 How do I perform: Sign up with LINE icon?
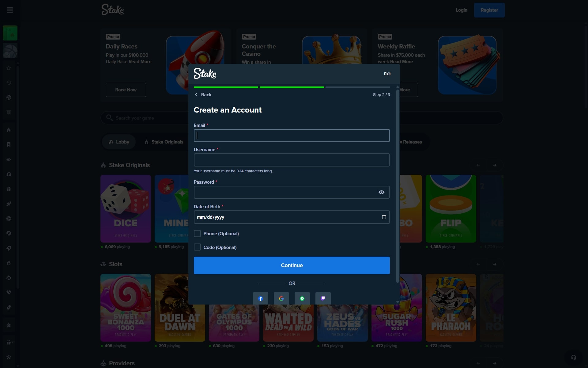302,298
